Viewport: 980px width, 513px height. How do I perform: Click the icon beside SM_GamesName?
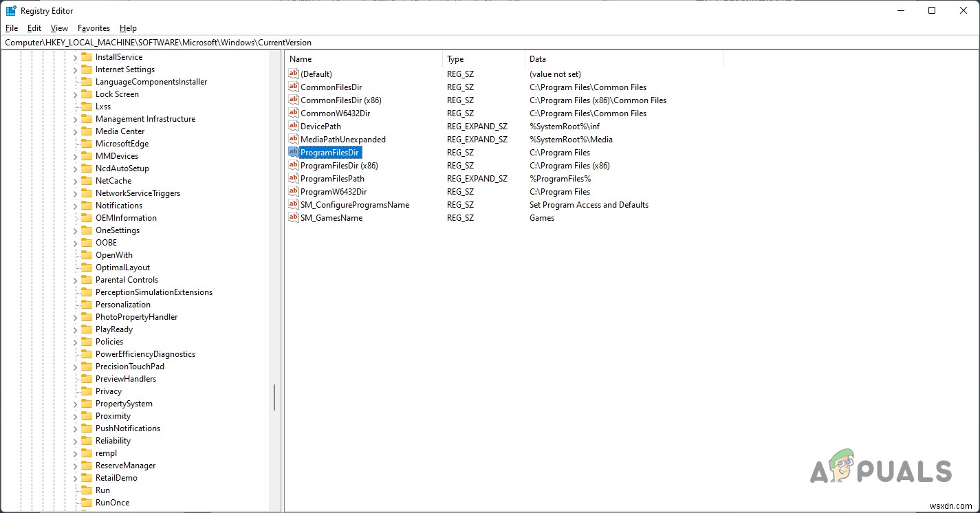point(294,218)
